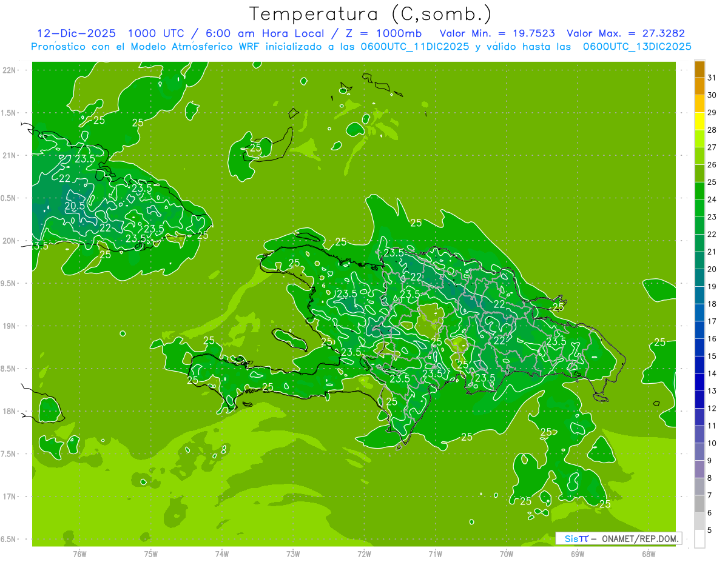This screenshot has width=728, height=562.
Task: Click the colorbar label "5"
Action: pyautogui.click(x=710, y=530)
